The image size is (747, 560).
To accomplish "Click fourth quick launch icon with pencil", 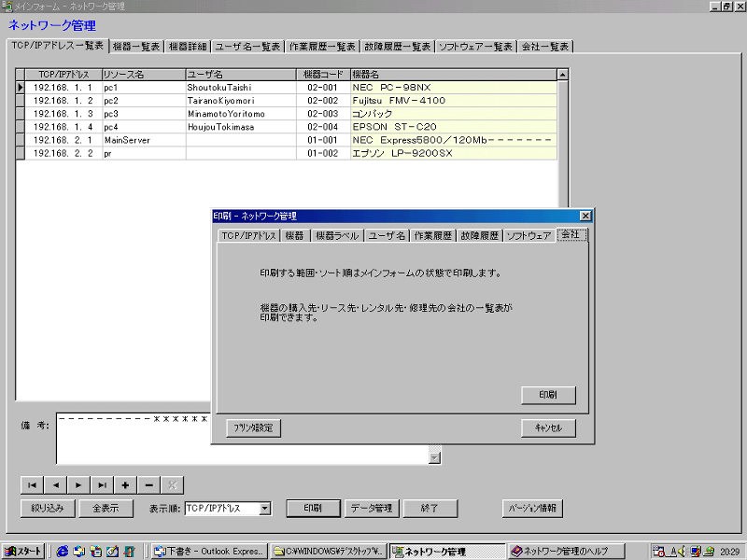I will pos(112,552).
